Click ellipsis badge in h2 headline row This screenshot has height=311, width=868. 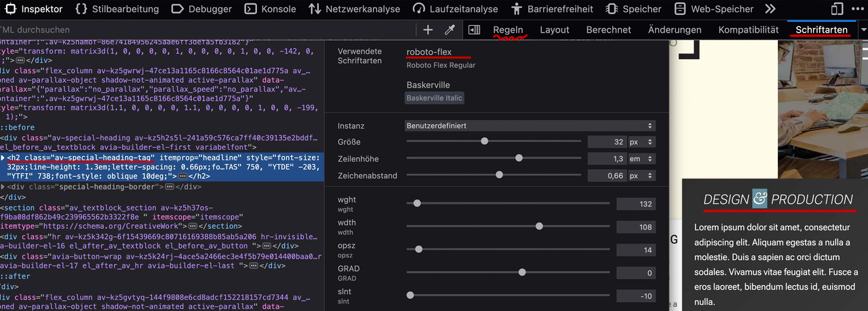coord(181,177)
